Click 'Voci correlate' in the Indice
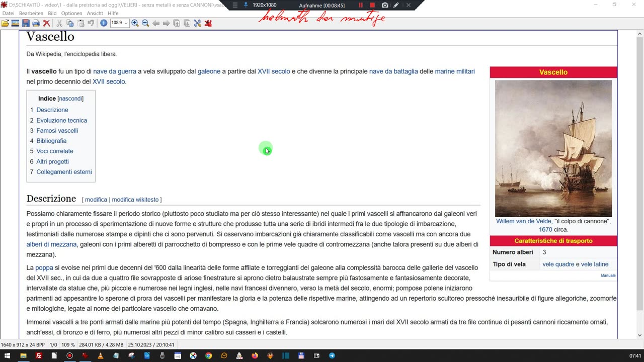This screenshot has width=644, height=362. pyautogui.click(x=55, y=151)
